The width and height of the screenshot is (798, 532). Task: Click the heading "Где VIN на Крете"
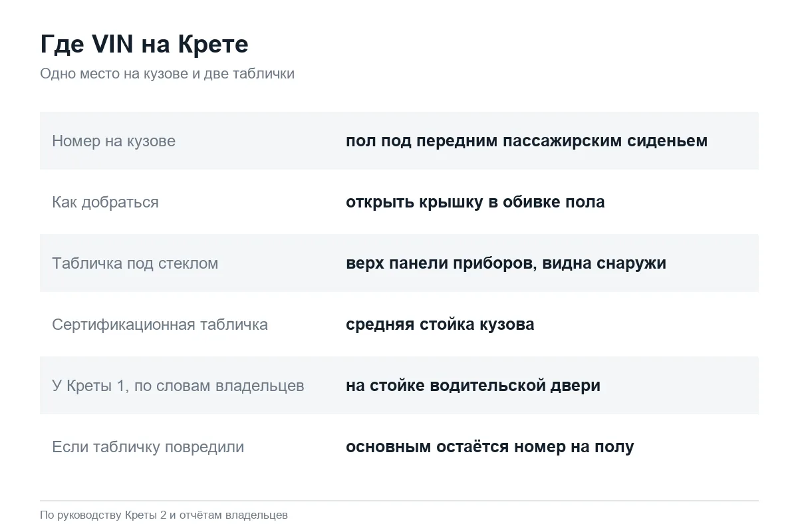click(x=144, y=45)
